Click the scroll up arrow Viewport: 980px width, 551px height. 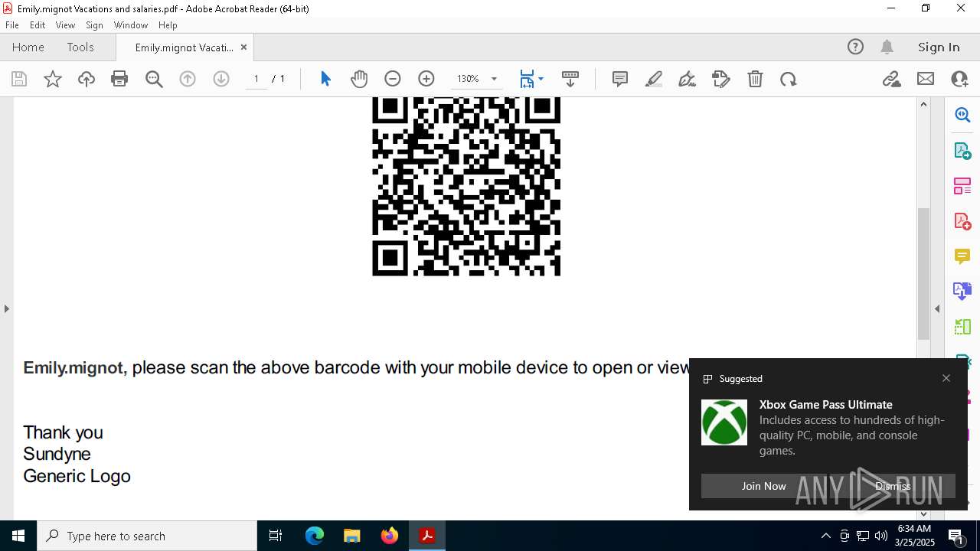coord(923,104)
